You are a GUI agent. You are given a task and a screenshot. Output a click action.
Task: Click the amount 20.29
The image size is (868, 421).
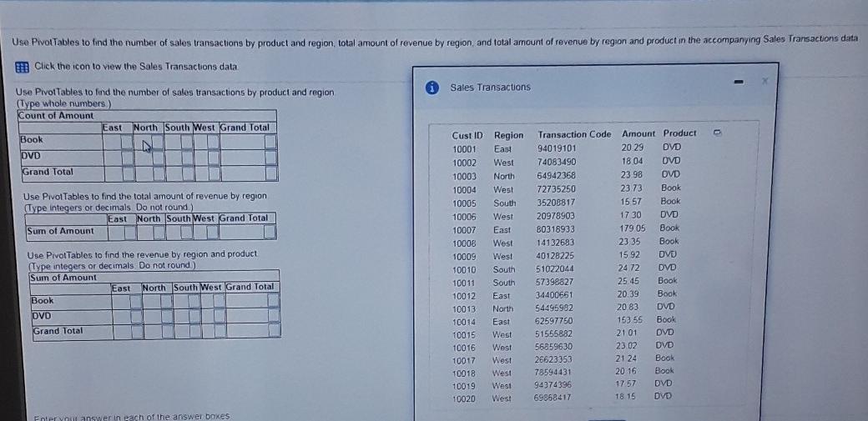632,148
